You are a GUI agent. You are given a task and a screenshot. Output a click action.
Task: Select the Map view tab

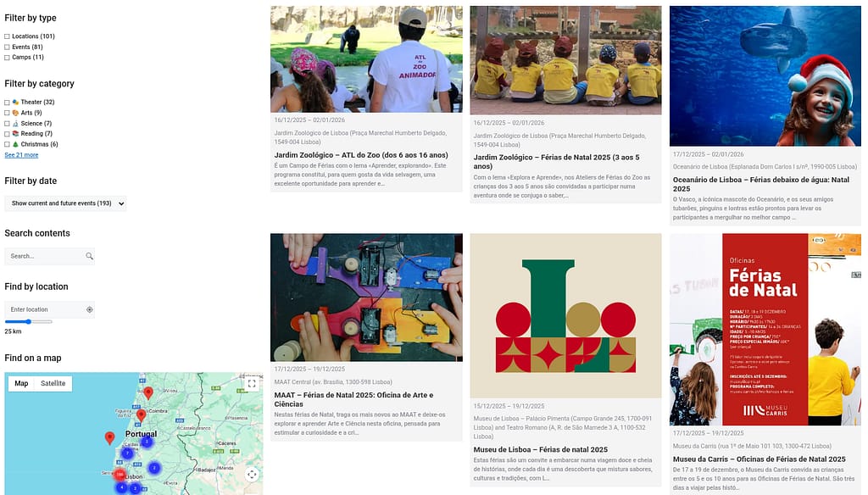pos(21,383)
